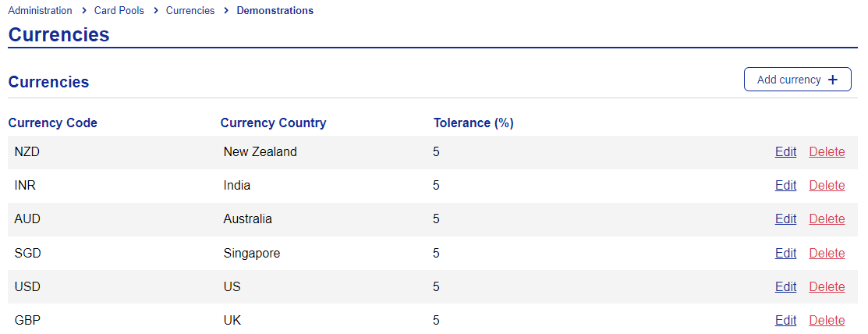Go to Card Pools breadcrumb
The width and height of the screenshot is (868, 334).
point(119,10)
